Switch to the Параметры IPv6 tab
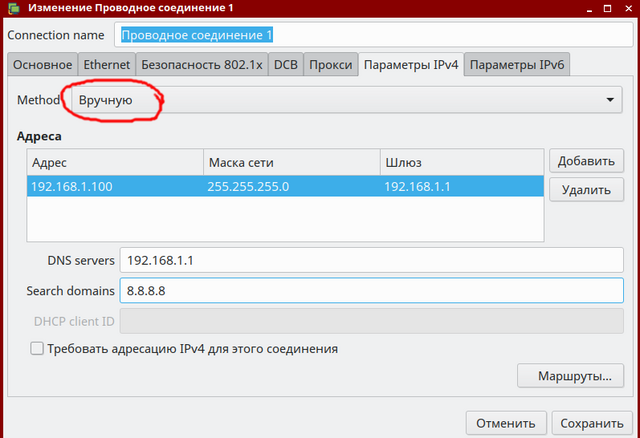Viewport: 640px width, 438px height. pyautogui.click(x=516, y=65)
